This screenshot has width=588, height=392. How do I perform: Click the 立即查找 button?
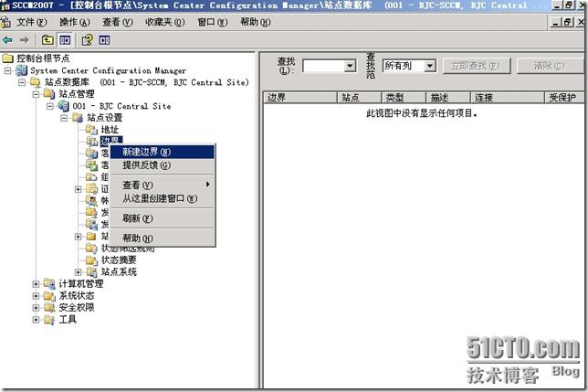[x=477, y=66]
